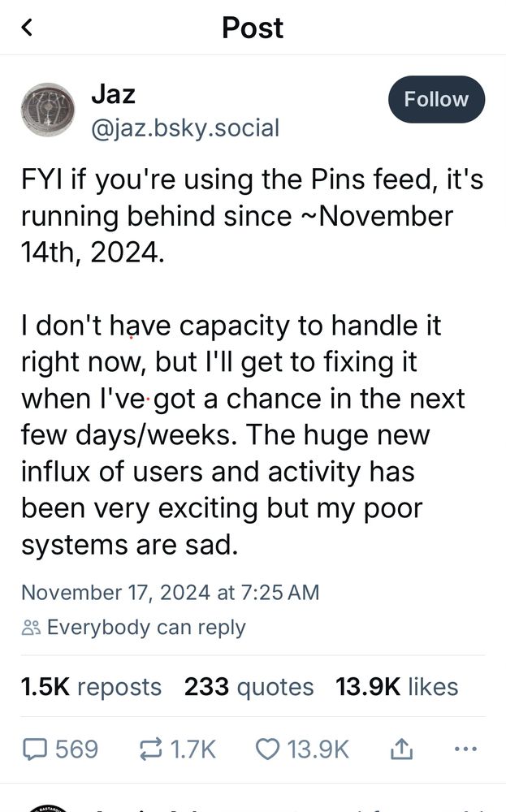Screen dimensions: 506x812
Task: Tap the 569 replies count
Action: (76, 749)
